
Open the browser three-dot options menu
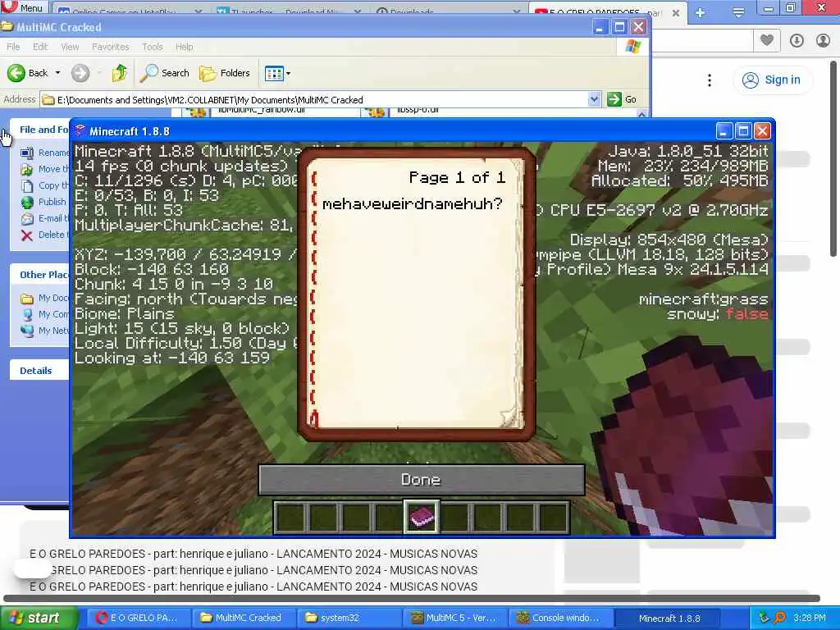pos(710,80)
